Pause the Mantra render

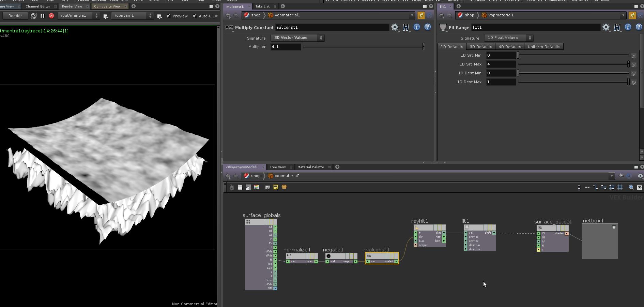(x=42, y=16)
